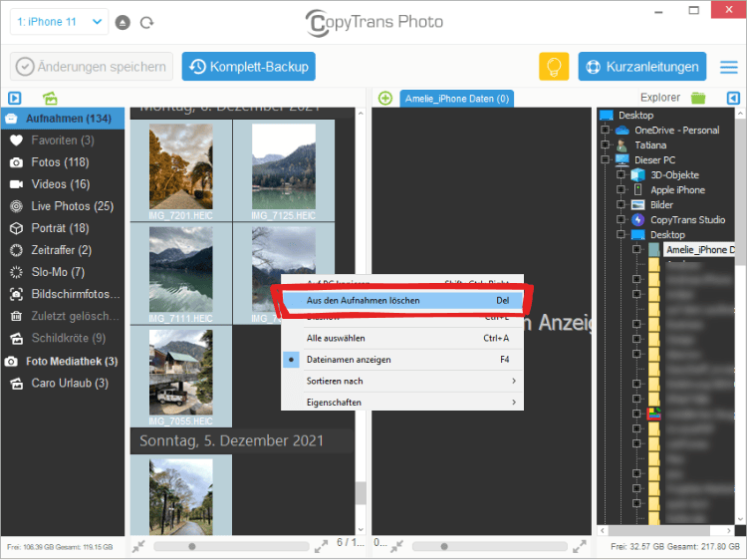This screenshot has height=560, width=747.
Task: Open green Explorer folder icon
Action: 698,98
